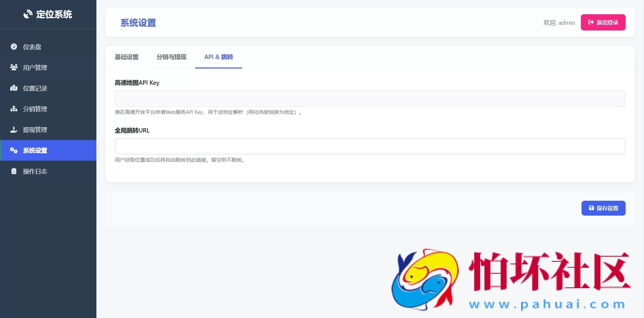
Task: Click inside the 全局跳转URL text box
Action: coord(369,146)
